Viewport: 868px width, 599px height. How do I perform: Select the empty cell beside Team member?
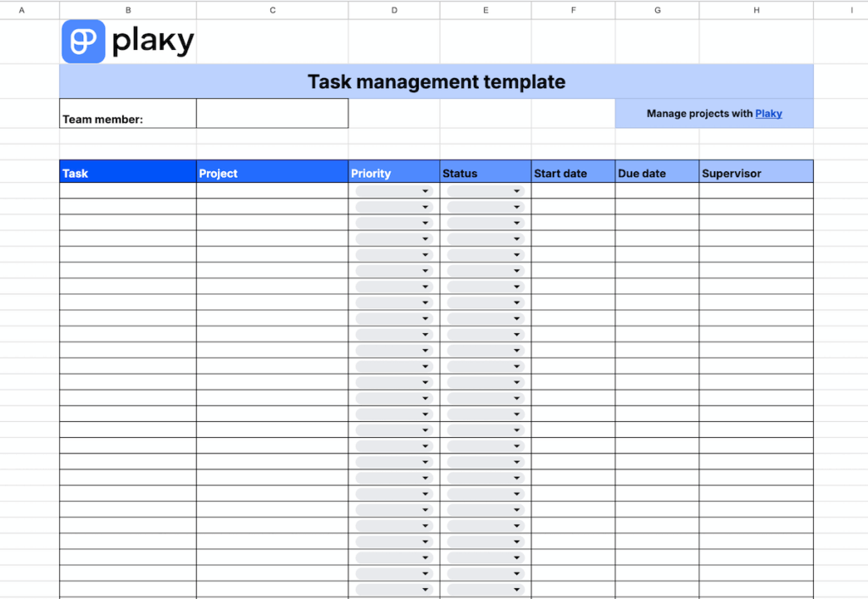click(x=271, y=113)
